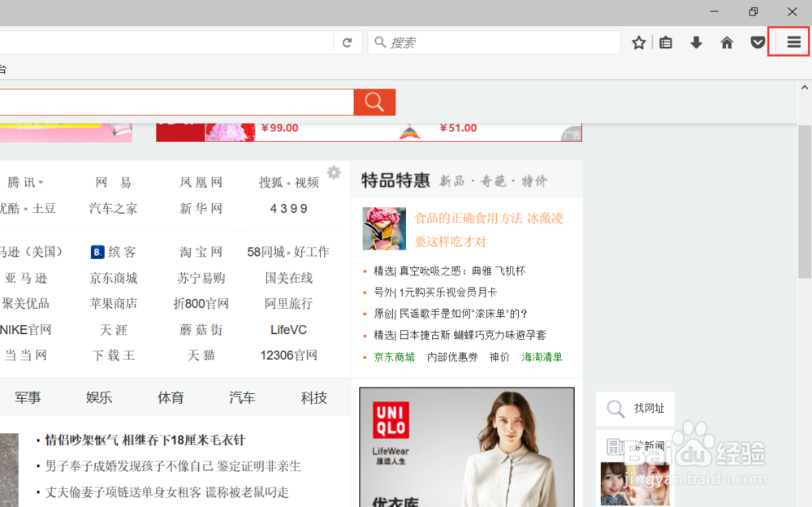
Task: Expand the 腾讯 dropdown arrow
Action: pyautogui.click(x=41, y=183)
